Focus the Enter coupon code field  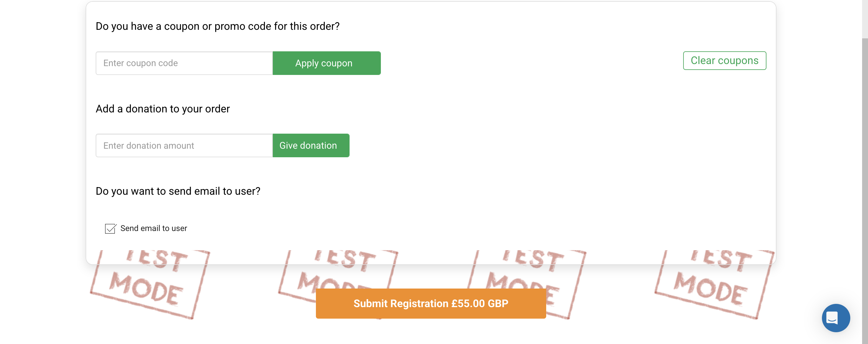(184, 63)
